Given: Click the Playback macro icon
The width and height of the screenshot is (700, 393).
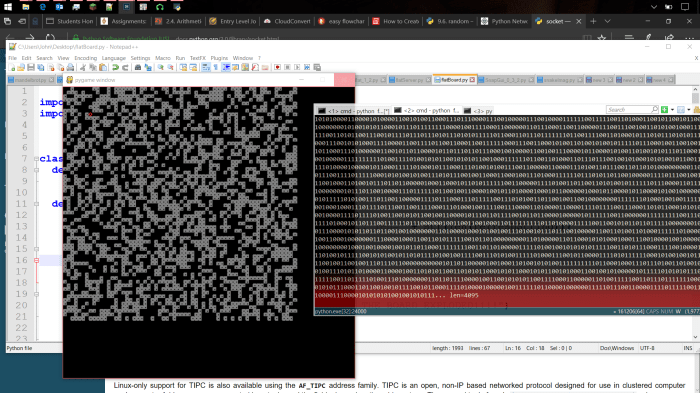Looking at the screenshot, I should 297,67.
